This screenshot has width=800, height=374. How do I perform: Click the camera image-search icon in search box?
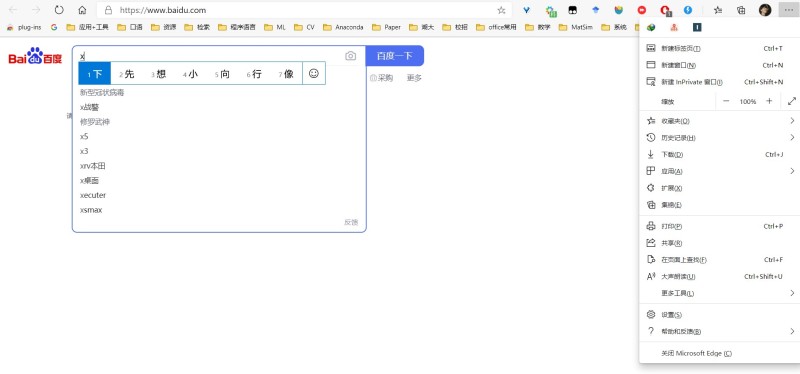pyautogui.click(x=351, y=56)
